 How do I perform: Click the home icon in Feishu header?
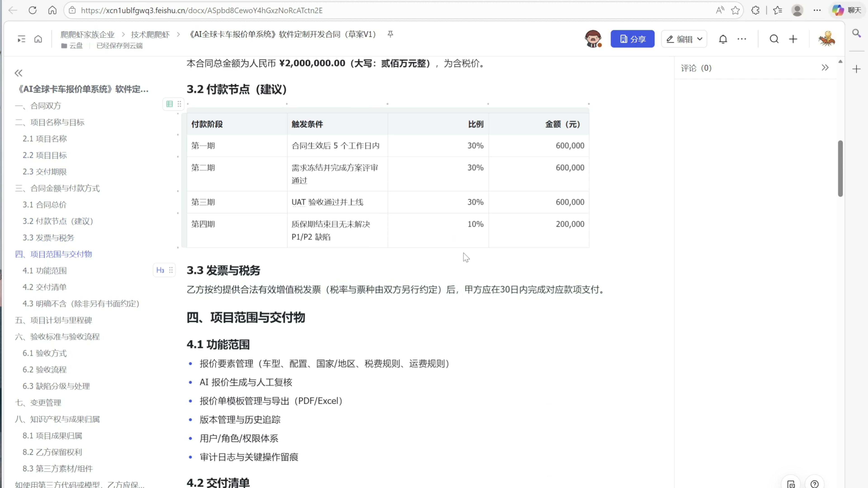pyautogui.click(x=38, y=39)
